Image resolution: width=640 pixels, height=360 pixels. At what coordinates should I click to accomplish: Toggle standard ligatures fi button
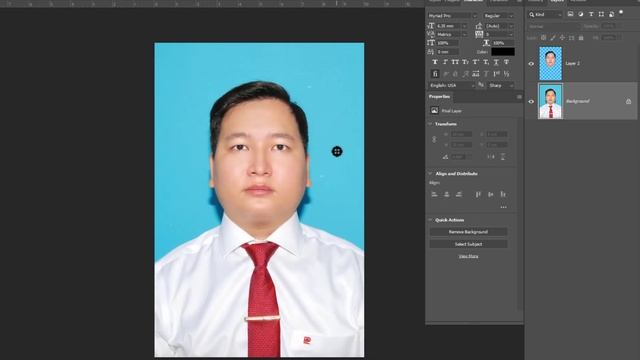click(435, 74)
